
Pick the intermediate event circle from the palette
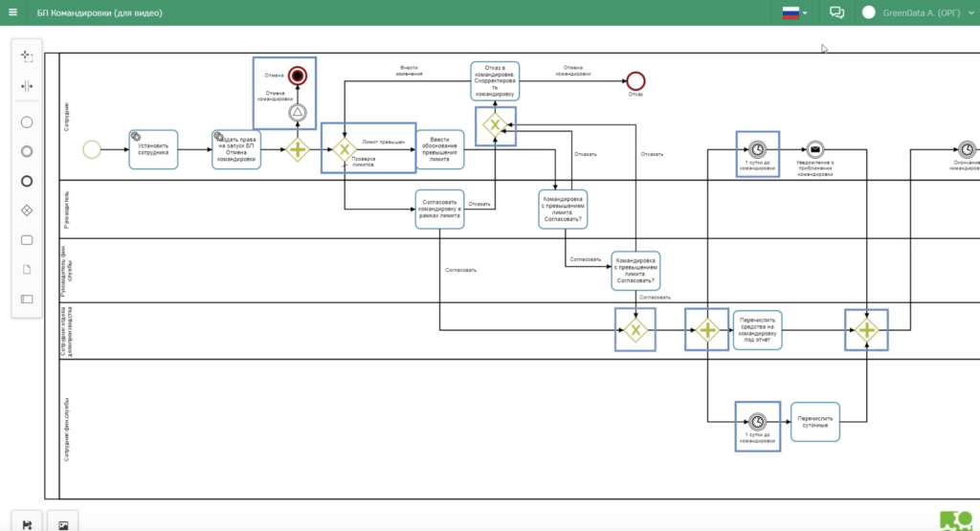[x=26, y=152]
